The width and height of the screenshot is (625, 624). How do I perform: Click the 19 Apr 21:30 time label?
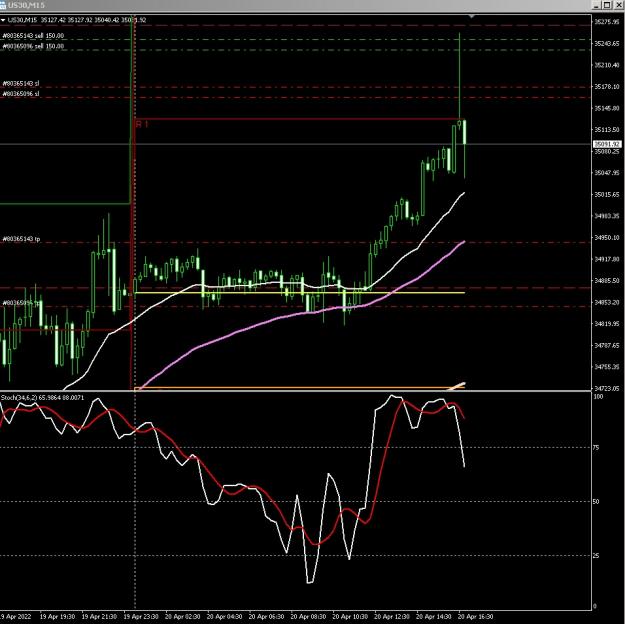[x=99, y=617]
